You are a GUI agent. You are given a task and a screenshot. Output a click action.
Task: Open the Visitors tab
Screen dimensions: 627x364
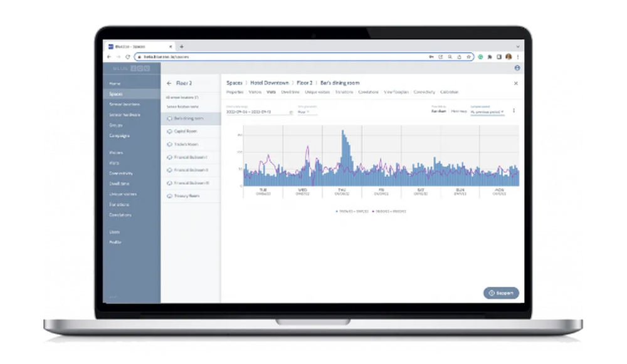pos(255,92)
